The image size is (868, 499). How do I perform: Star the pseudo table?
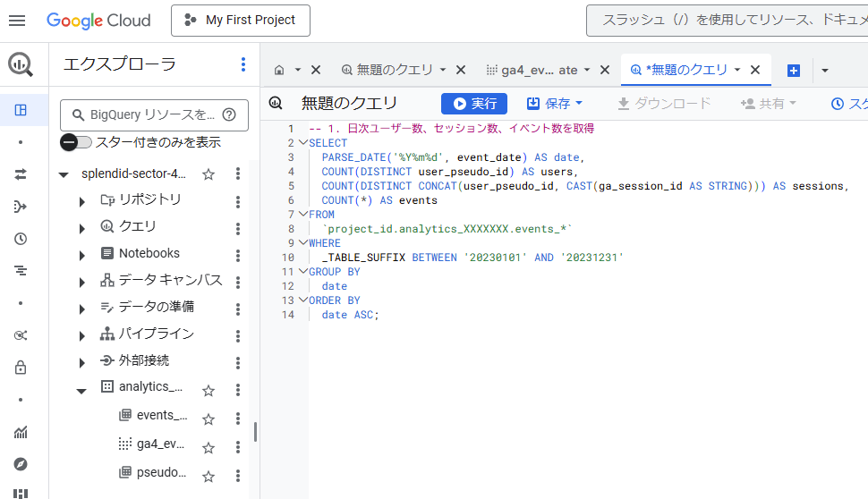(208, 477)
